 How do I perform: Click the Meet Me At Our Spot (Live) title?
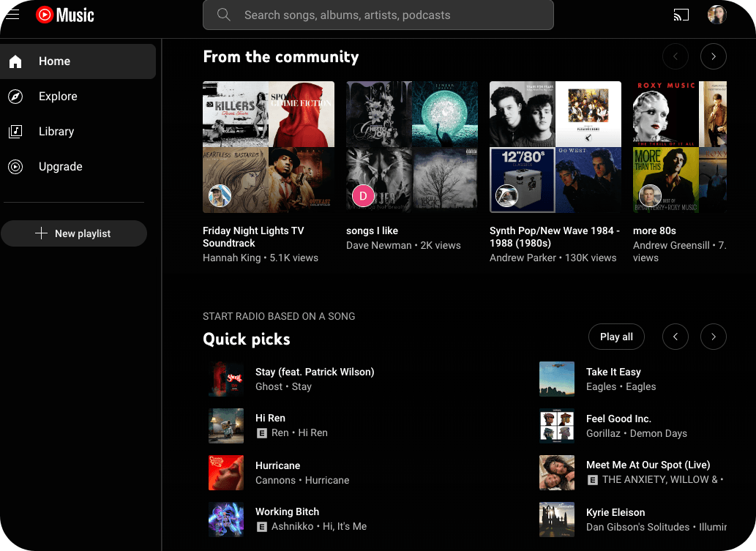648,465
